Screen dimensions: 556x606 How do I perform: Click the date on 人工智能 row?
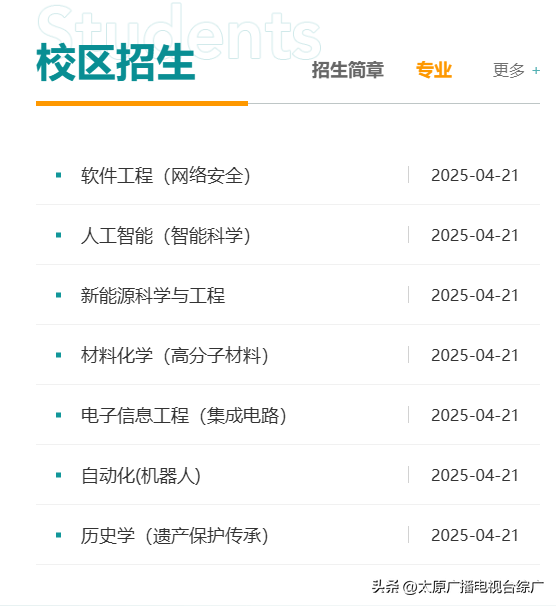point(474,235)
